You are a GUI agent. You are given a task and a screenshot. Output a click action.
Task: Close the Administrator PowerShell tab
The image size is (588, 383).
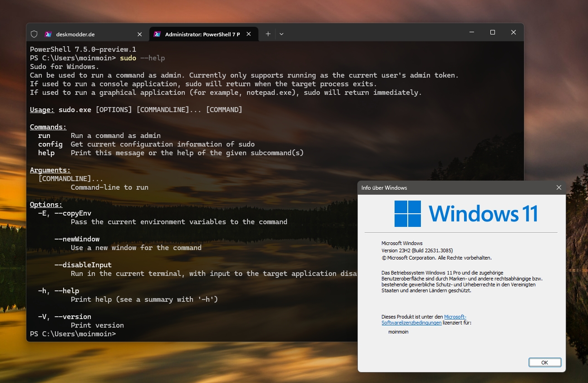[249, 34]
